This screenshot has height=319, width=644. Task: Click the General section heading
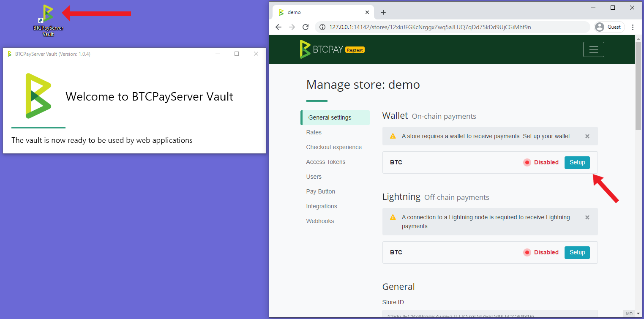click(398, 286)
